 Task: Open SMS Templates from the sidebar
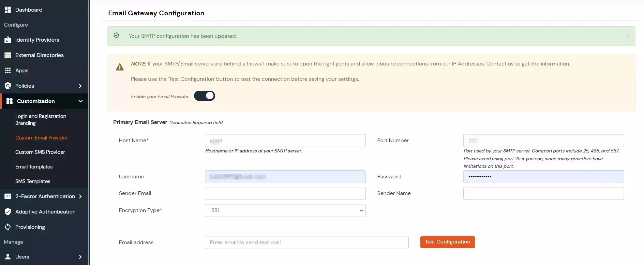click(32, 181)
